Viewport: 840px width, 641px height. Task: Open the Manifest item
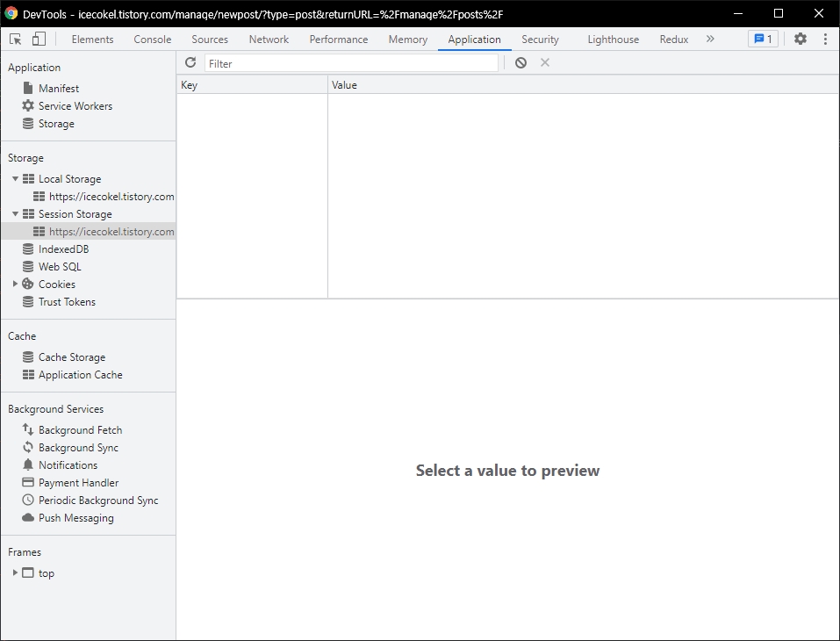[59, 89]
